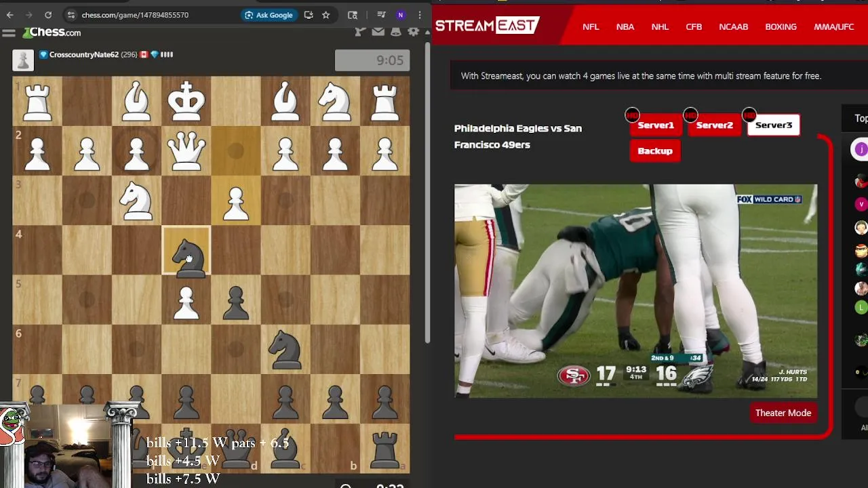The image size is (868, 488).
Task: Reload the chess.com page
Action: (48, 15)
